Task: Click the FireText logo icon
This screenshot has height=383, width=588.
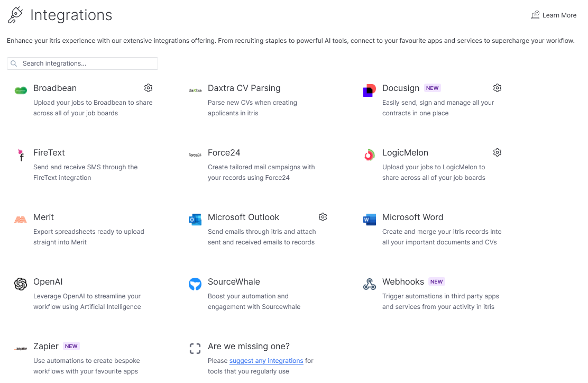Action: [x=21, y=155]
